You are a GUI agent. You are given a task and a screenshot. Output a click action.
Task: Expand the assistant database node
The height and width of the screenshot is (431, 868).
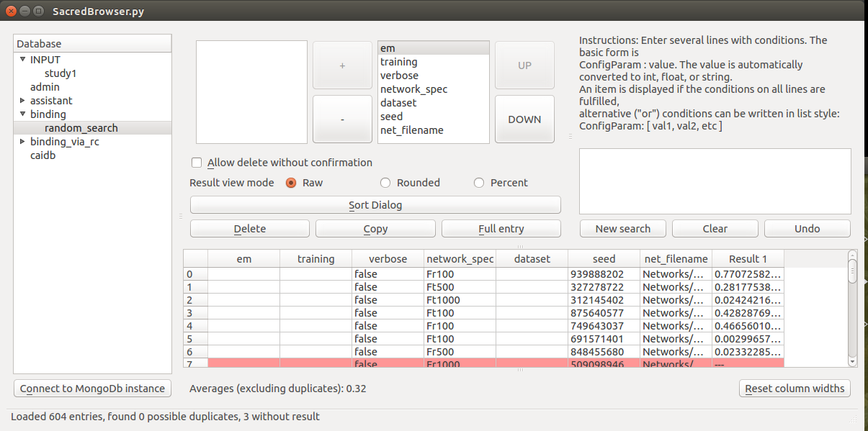tap(22, 101)
